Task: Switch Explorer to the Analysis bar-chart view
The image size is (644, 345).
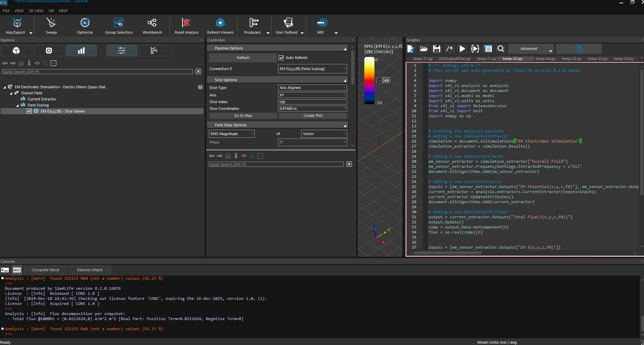Action: [81, 51]
